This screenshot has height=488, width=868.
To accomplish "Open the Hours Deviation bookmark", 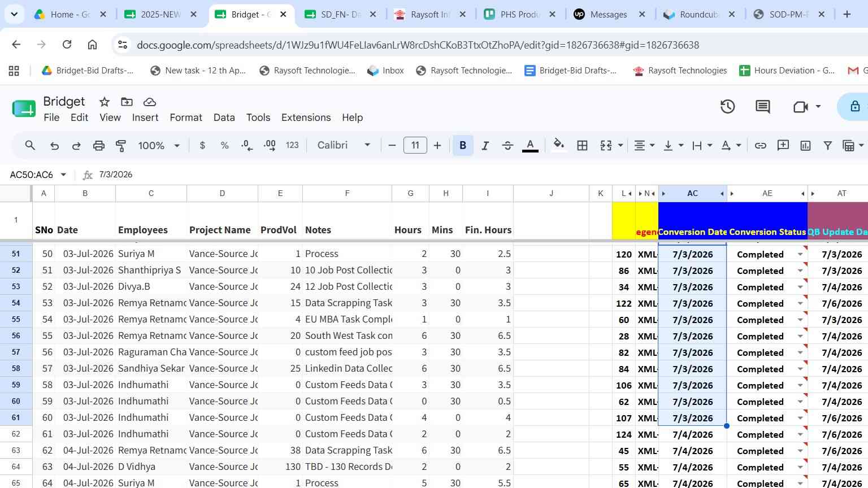I will pyautogui.click(x=787, y=71).
